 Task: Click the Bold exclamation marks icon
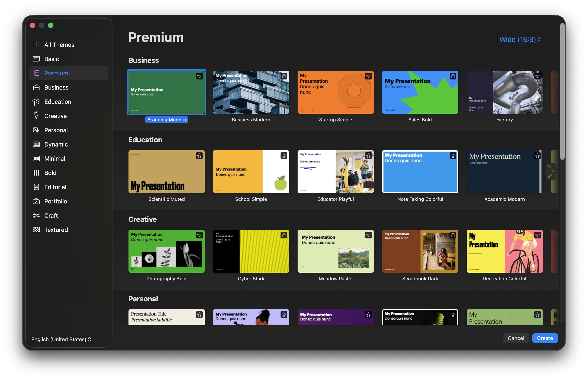pos(36,173)
